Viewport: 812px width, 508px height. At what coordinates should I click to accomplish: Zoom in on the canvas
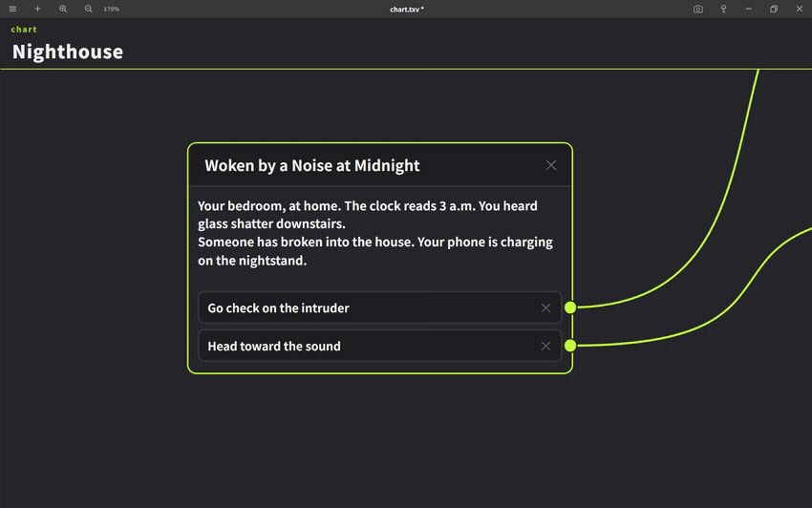click(63, 9)
